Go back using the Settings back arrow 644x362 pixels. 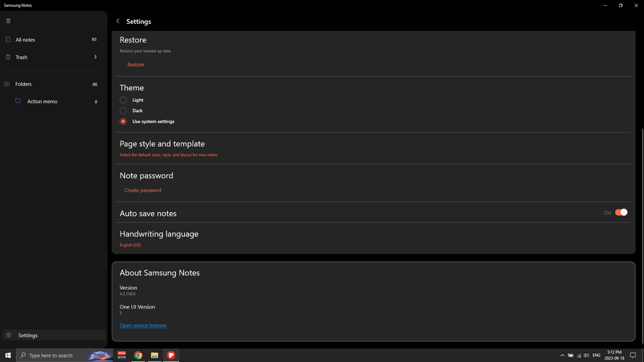click(118, 21)
